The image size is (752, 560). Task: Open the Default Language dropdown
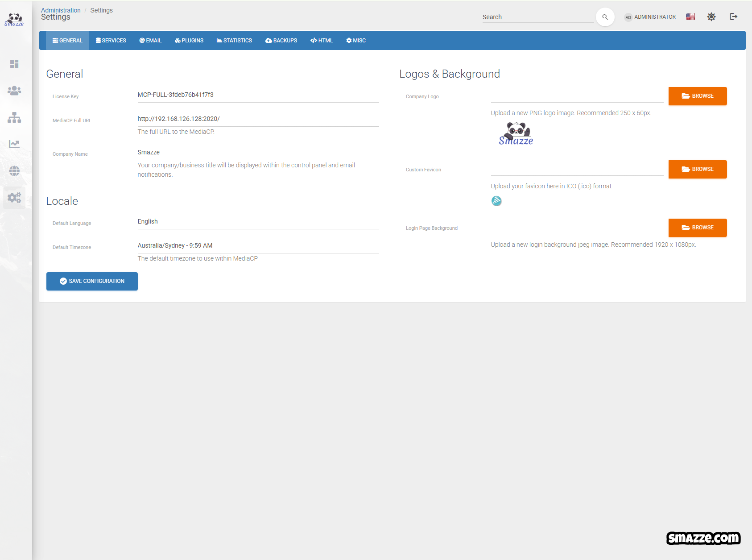[258, 222]
